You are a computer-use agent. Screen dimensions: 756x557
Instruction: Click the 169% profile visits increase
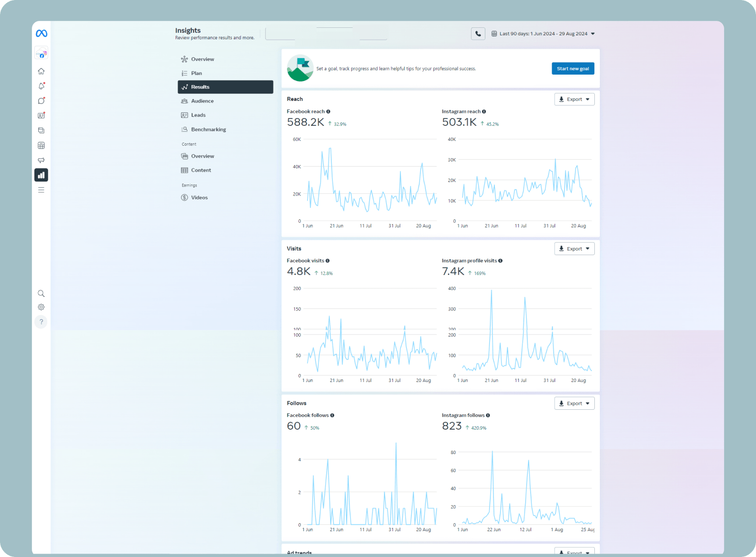pyautogui.click(x=477, y=273)
